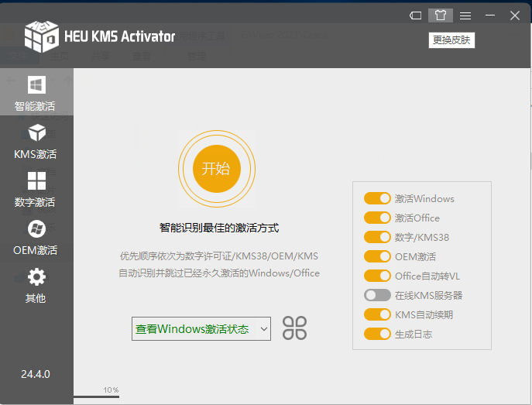The image size is (532, 405).
Task: Open the 更换皮肤 shirt icon
Action: (x=440, y=15)
